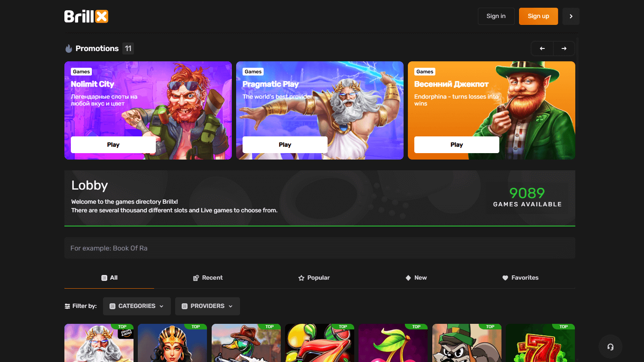The width and height of the screenshot is (644, 362).
Task: Open the Nolimit City banner title
Action: (92, 84)
